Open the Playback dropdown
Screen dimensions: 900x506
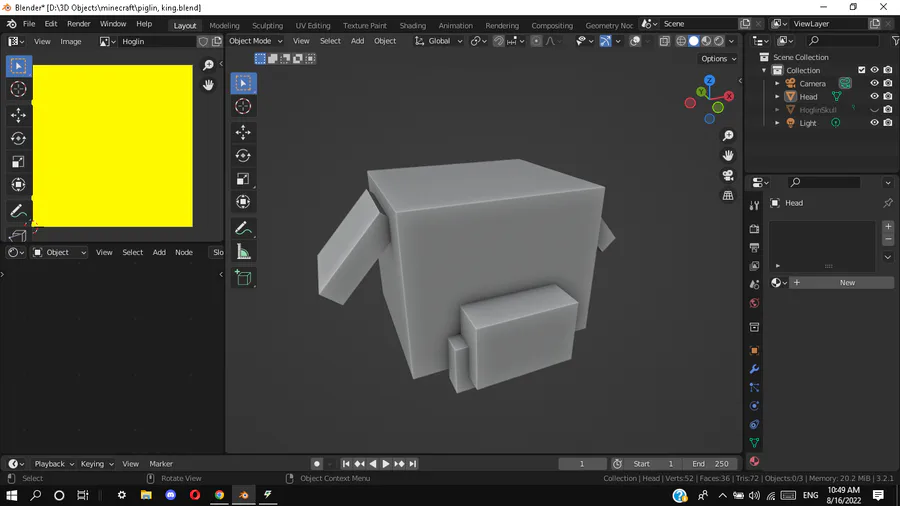click(54, 464)
